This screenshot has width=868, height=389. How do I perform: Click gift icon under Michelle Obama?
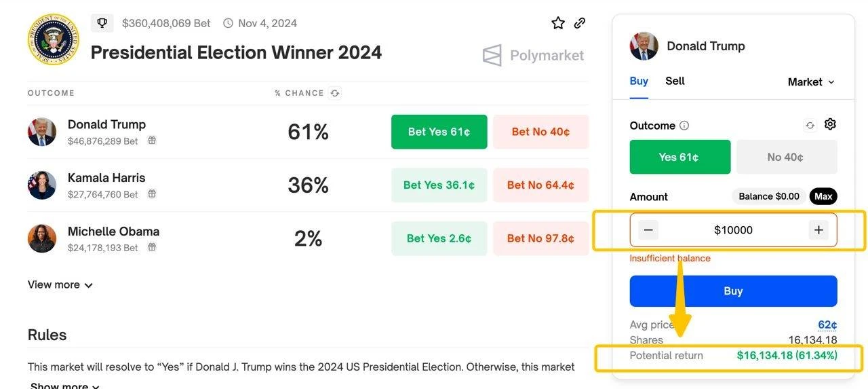tap(152, 247)
